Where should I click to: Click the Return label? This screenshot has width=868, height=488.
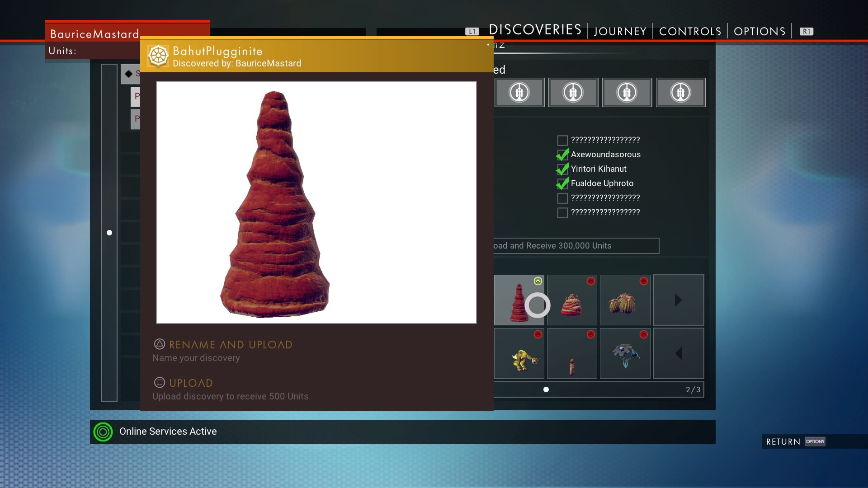click(783, 442)
